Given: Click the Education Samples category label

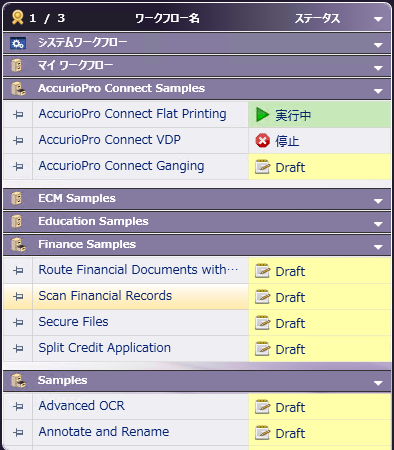Looking at the screenshot, I should pyautogui.click(x=93, y=221).
